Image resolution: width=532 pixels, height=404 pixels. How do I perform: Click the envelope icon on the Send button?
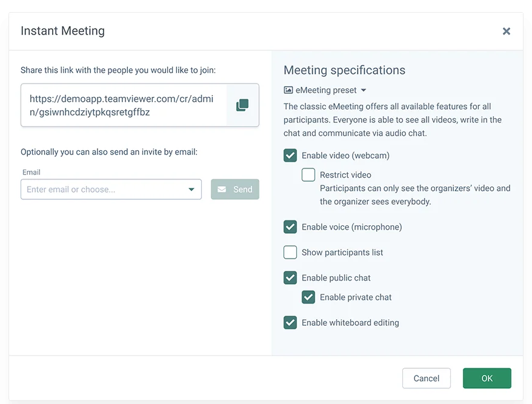click(x=222, y=189)
